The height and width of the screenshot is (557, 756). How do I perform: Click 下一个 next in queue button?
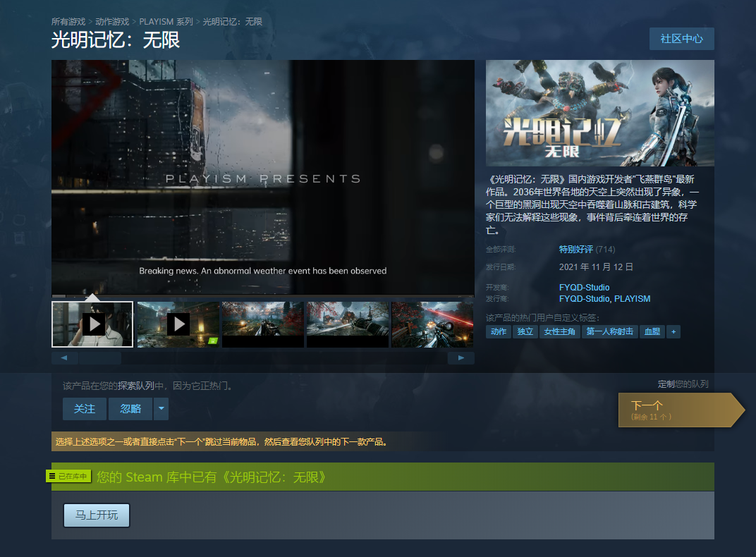tap(681, 410)
